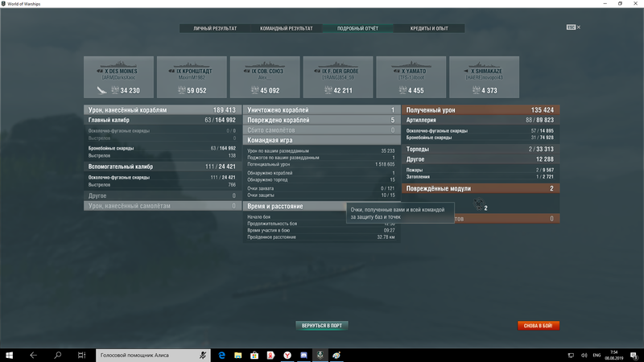Click the damage icon beside 34 230

click(x=115, y=90)
